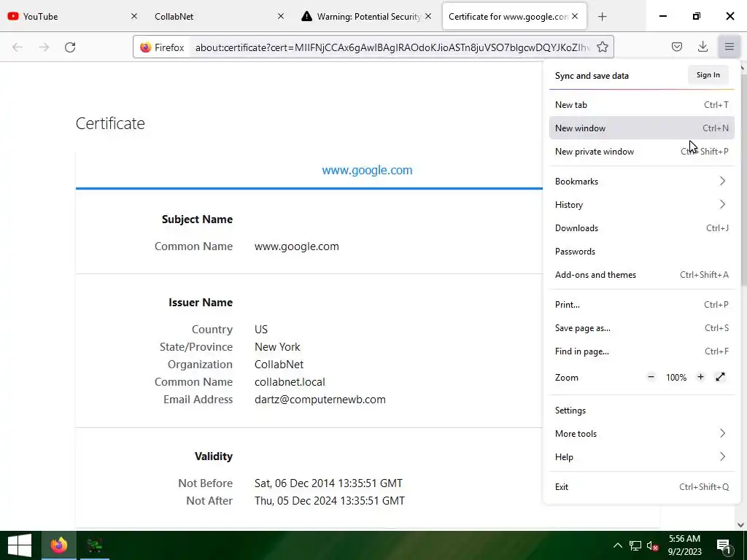
Task: Close the CollabNet tab
Action: point(281,16)
